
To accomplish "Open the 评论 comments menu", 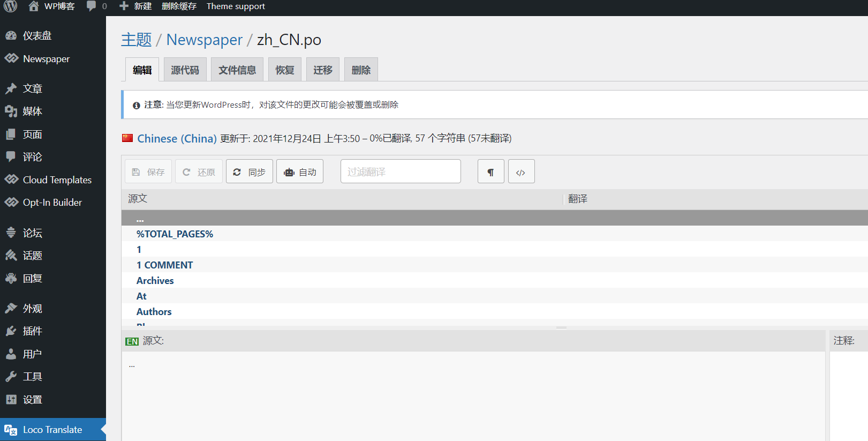I will pos(53,156).
